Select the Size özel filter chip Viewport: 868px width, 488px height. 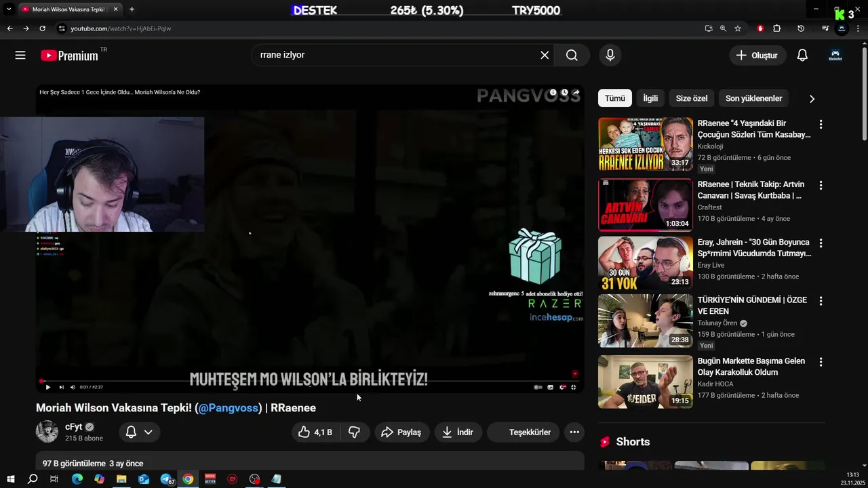coord(692,98)
